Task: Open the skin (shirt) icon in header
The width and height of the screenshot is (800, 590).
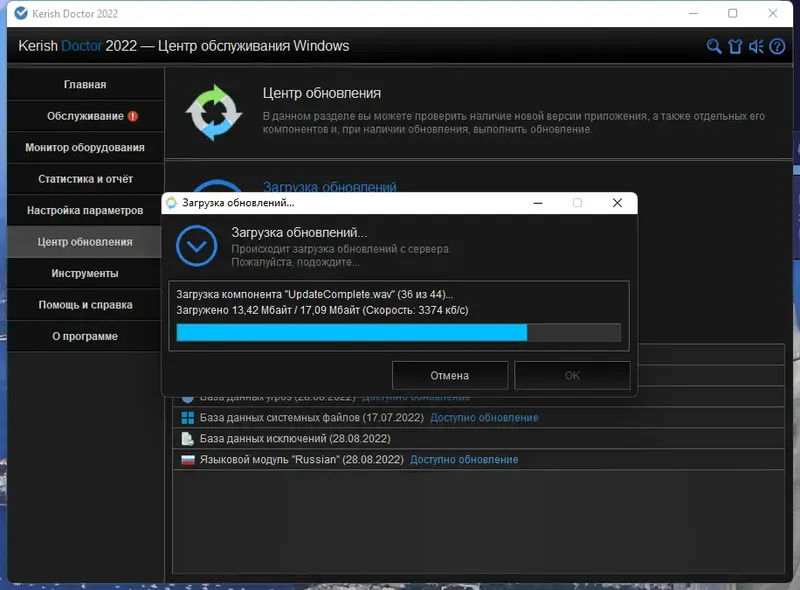Action: [735, 46]
